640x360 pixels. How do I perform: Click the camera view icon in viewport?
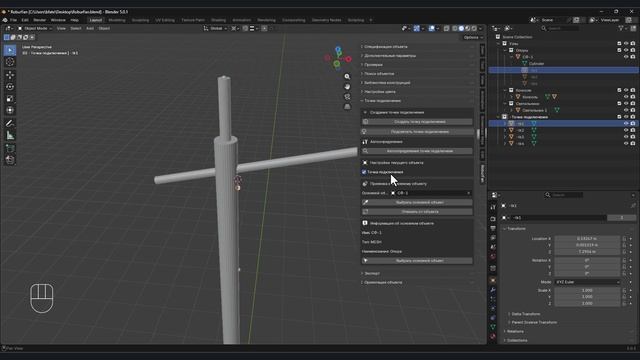[347, 97]
